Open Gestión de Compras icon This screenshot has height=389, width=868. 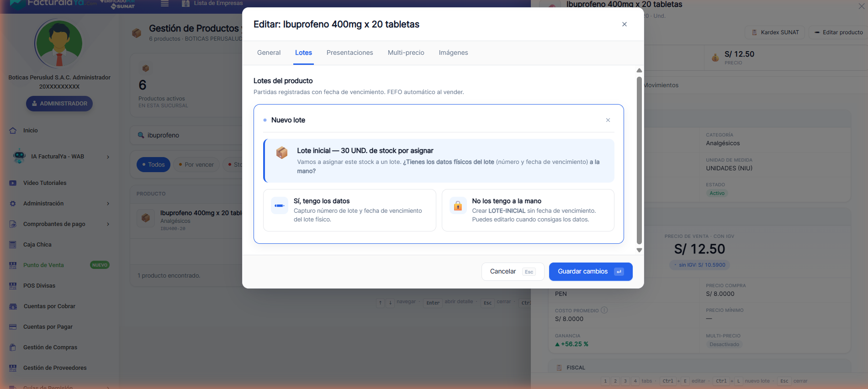tap(13, 347)
